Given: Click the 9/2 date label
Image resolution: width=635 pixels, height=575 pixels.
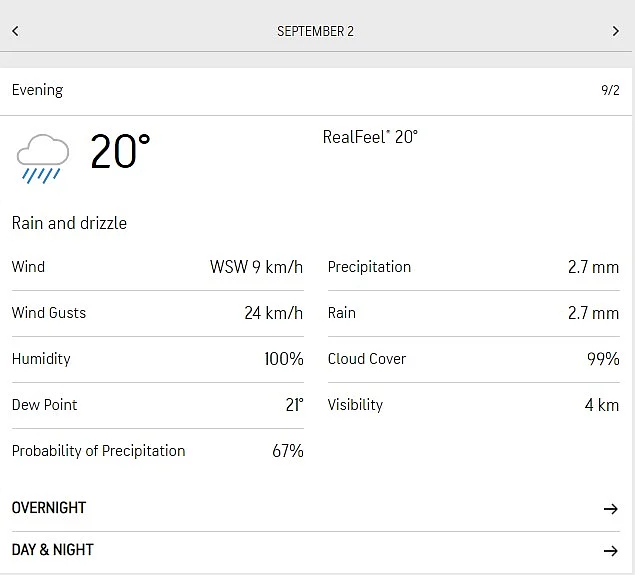Looking at the screenshot, I should click(x=610, y=90).
